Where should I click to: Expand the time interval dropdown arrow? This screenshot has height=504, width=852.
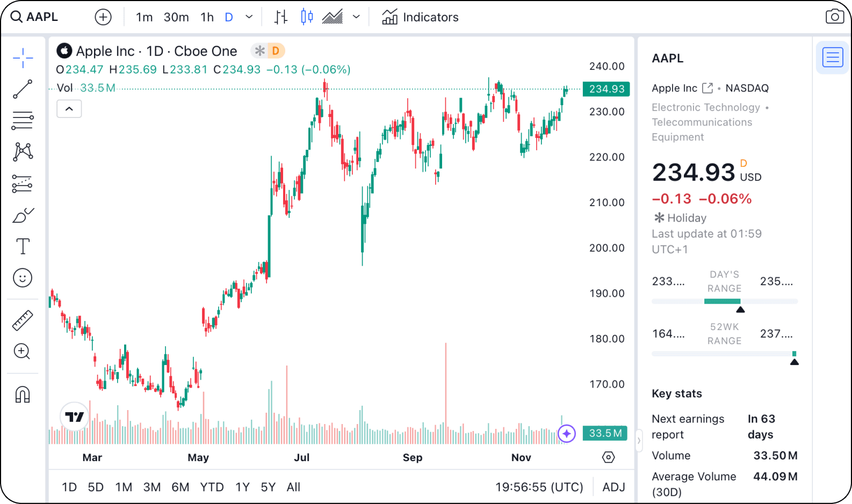coord(249,17)
